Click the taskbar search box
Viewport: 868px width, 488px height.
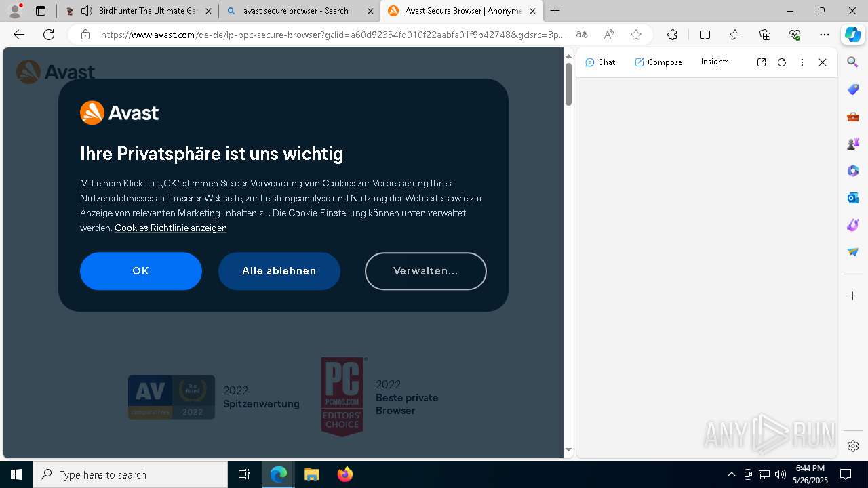click(130, 474)
